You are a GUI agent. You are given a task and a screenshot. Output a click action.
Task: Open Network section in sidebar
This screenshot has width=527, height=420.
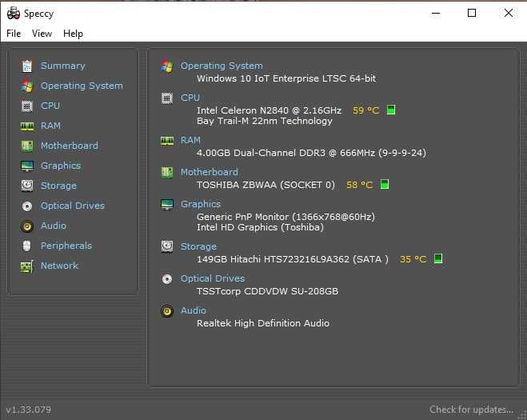59,266
